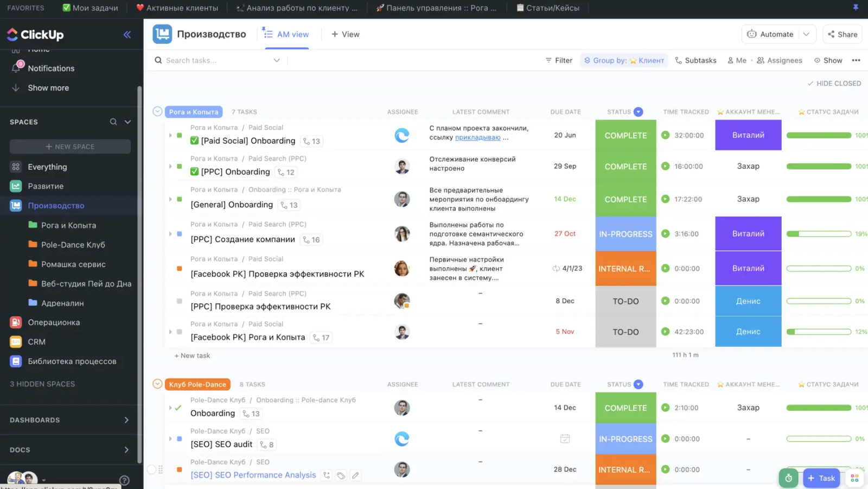Switch to the AM view tab
The image size is (868, 489).
coord(286,34)
